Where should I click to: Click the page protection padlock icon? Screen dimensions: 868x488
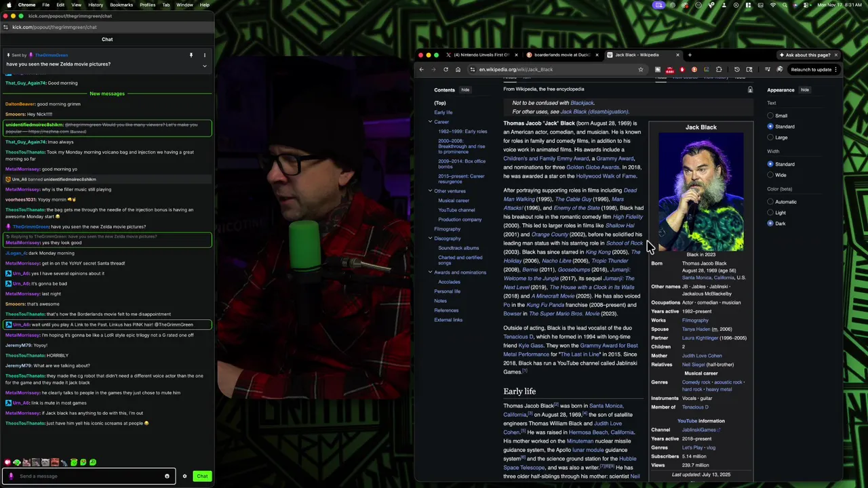(750, 89)
